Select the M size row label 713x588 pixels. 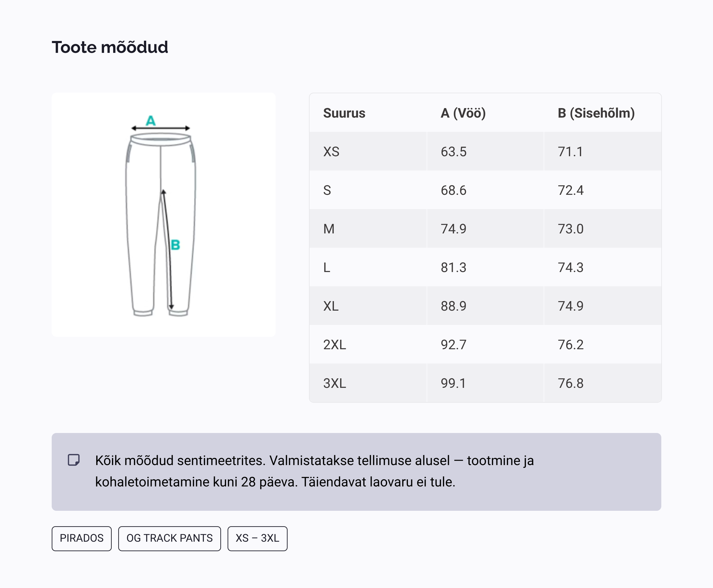click(x=329, y=229)
